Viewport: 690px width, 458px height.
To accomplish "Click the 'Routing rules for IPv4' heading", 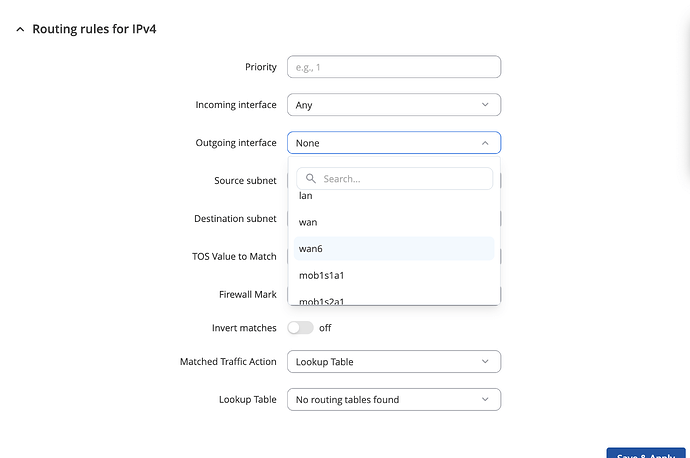I will tap(94, 29).
